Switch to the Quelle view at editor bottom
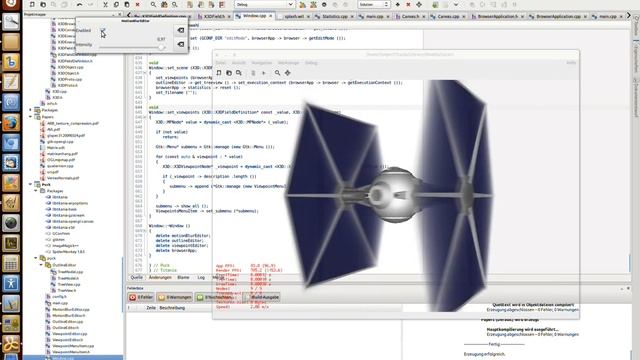 (x=136, y=278)
